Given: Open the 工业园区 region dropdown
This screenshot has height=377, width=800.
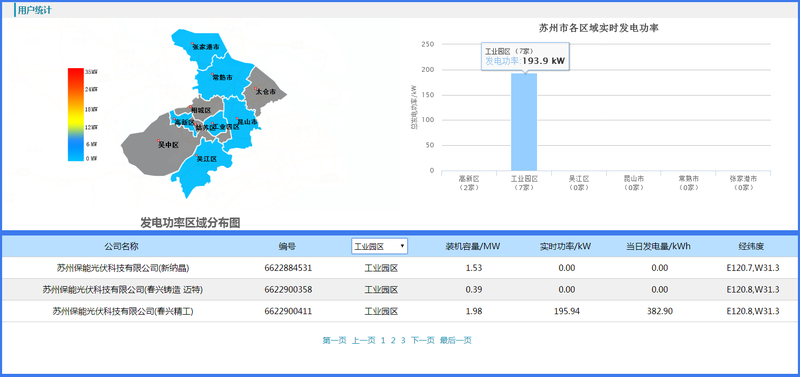Looking at the screenshot, I should coord(379,246).
